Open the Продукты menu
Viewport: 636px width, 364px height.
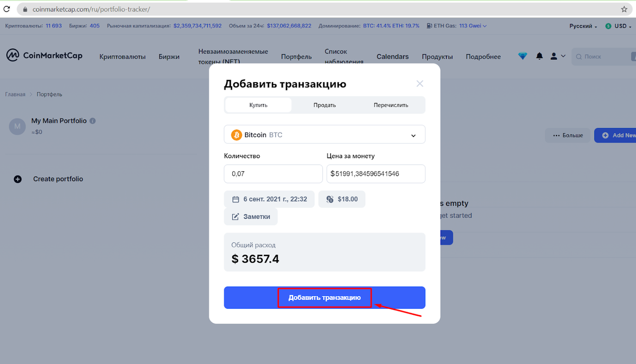coord(437,57)
